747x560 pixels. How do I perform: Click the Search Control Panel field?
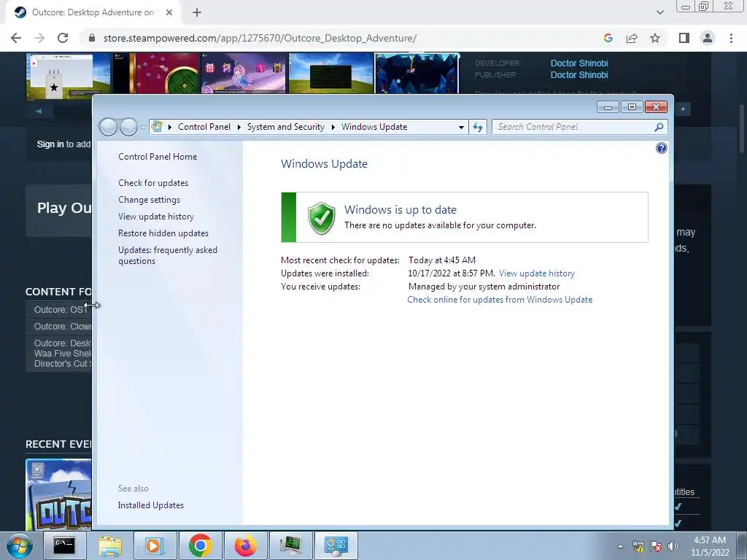[x=574, y=127]
